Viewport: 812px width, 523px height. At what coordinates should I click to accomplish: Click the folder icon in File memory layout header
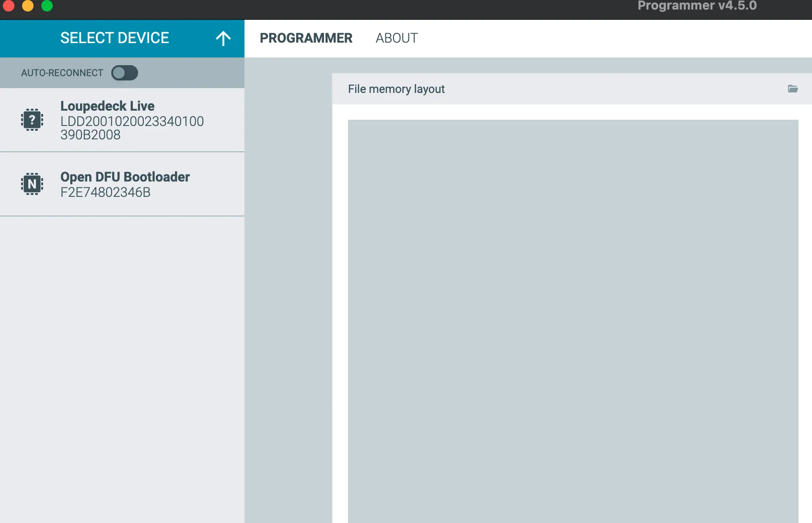pos(793,89)
